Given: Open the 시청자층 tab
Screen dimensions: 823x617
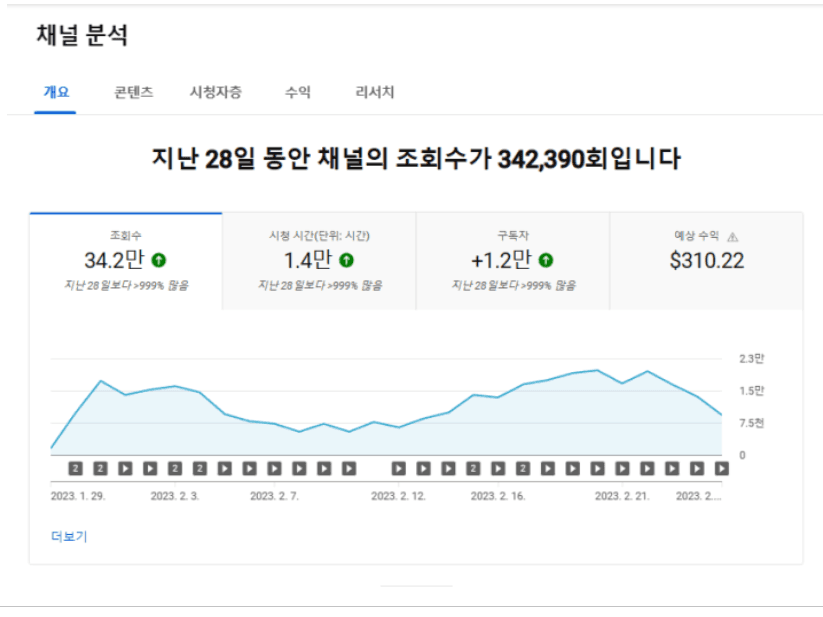Looking at the screenshot, I should tap(215, 92).
